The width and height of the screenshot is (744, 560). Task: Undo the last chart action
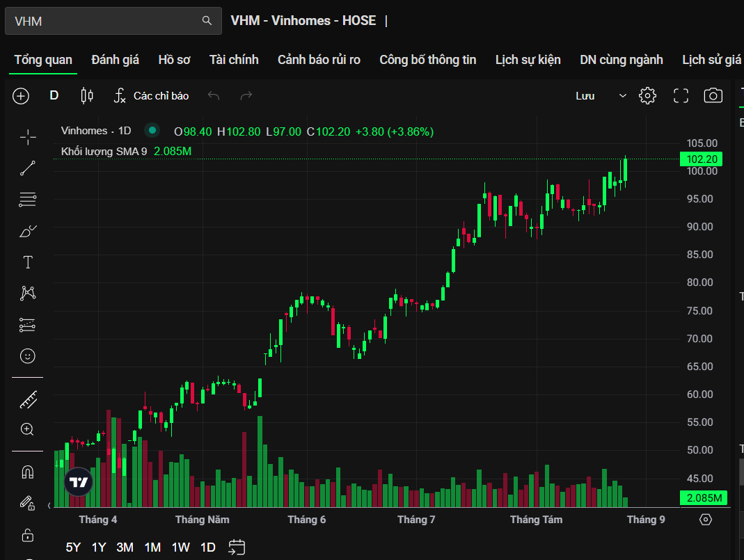pos(214,96)
